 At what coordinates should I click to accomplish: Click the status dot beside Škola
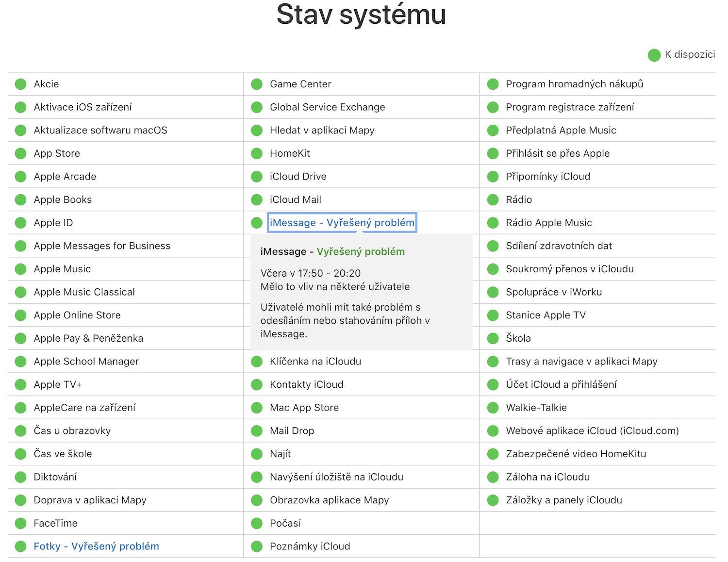pos(493,339)
